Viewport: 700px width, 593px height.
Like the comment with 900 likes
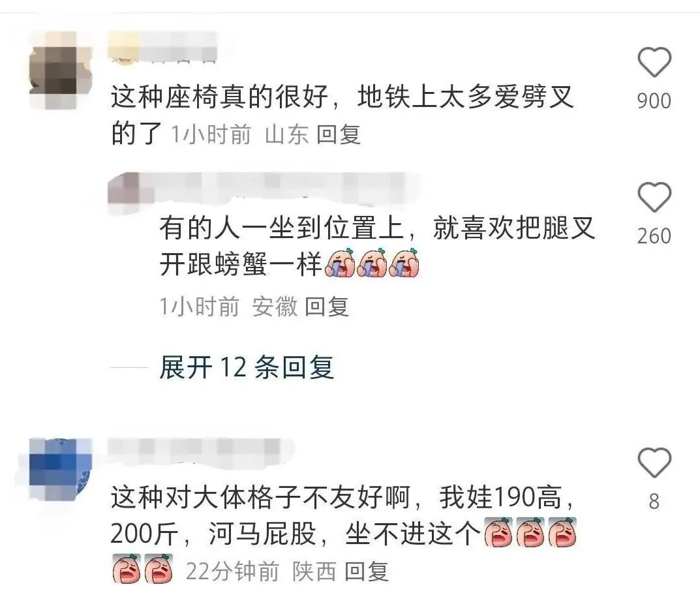click(654, 61)
